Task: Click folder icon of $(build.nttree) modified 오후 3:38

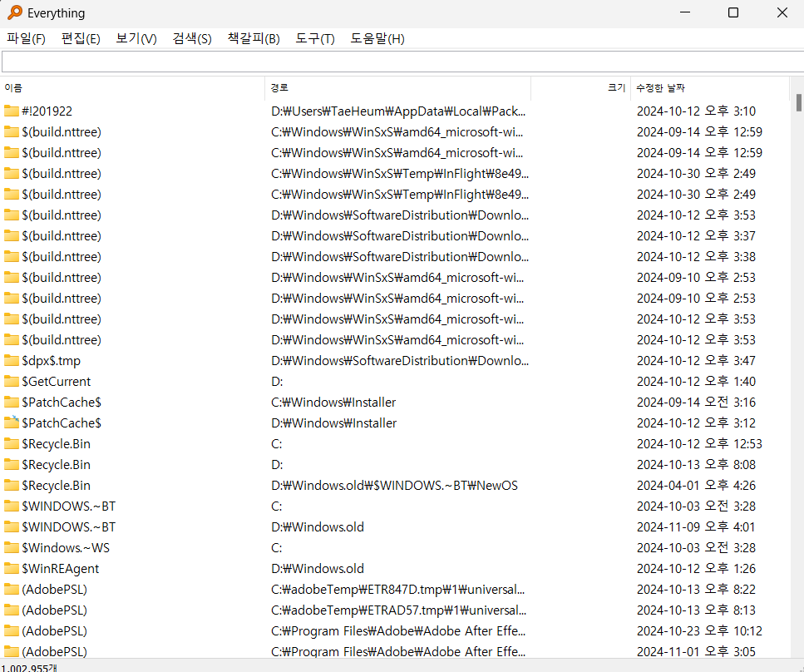Action: click(x=12, y=256)
